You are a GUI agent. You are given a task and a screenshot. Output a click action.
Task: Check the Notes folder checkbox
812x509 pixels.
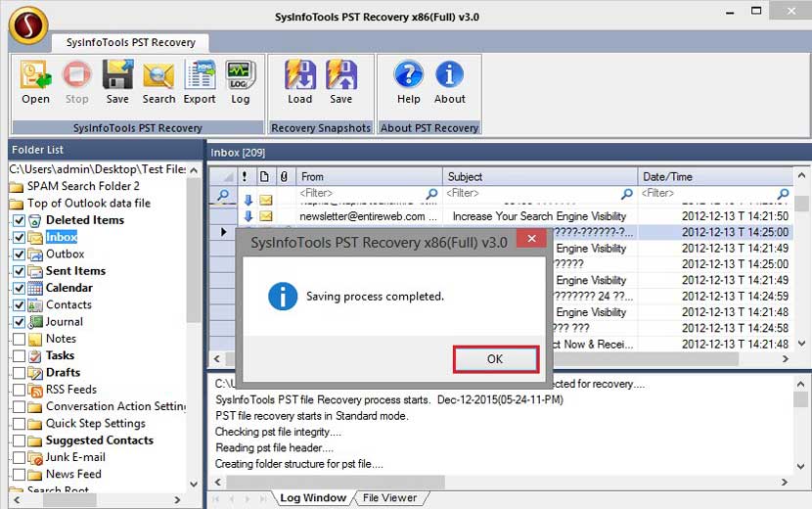tap(20, 339)
